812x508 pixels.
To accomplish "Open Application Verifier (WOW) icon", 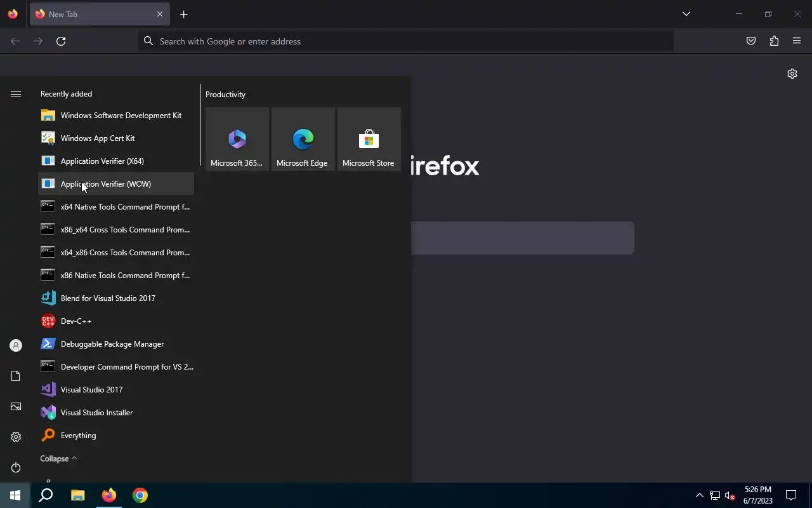I will tap(48, 184).
